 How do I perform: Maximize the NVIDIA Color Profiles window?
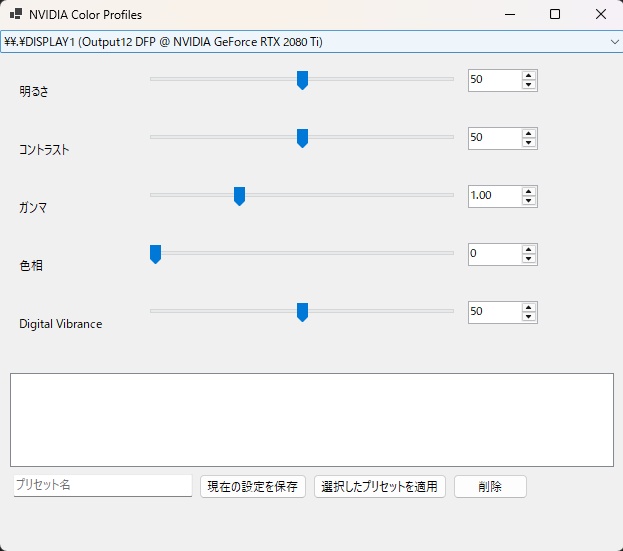(x=555, y=14)
